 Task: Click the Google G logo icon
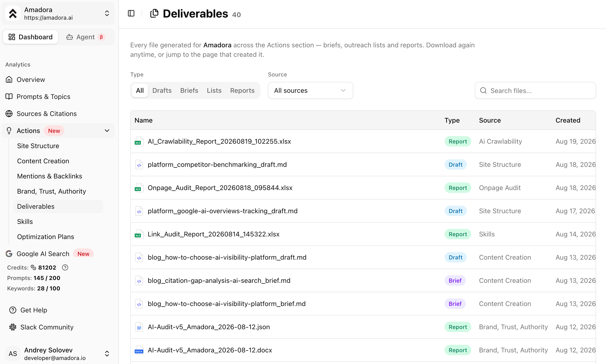(x=9, y=254)
